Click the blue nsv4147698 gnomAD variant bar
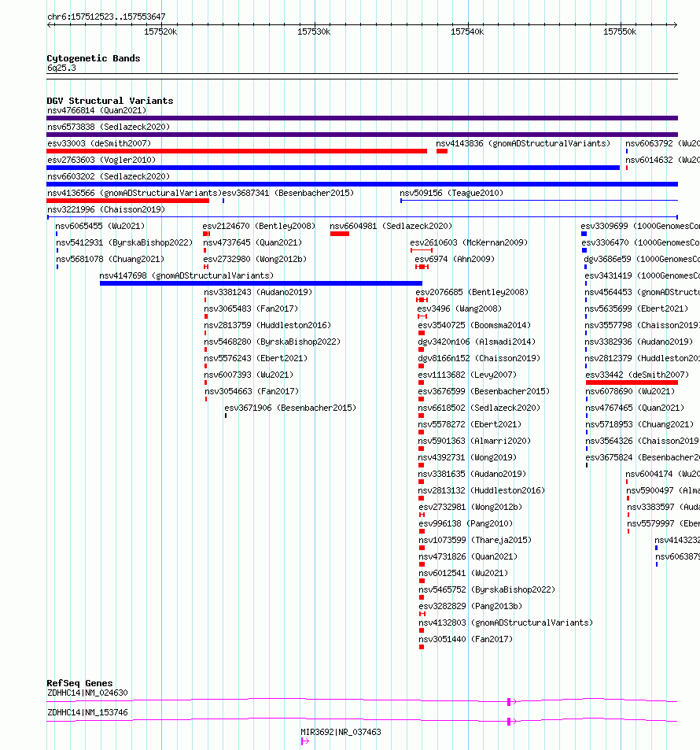This screenshot has width=700, height=750. point(261,283)
